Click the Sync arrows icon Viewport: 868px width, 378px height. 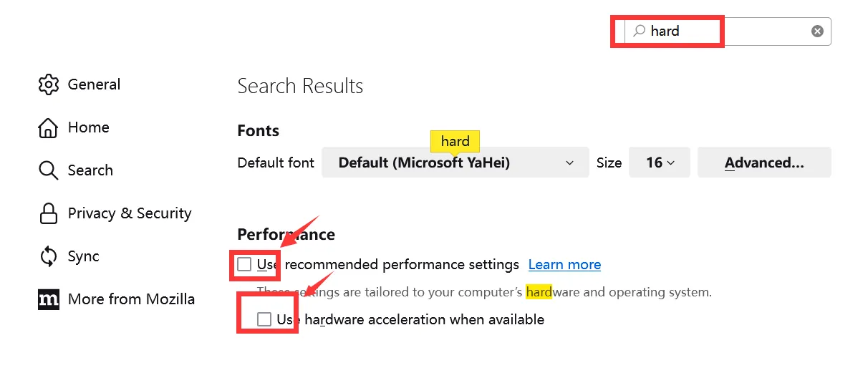click(x=48, y=256)
